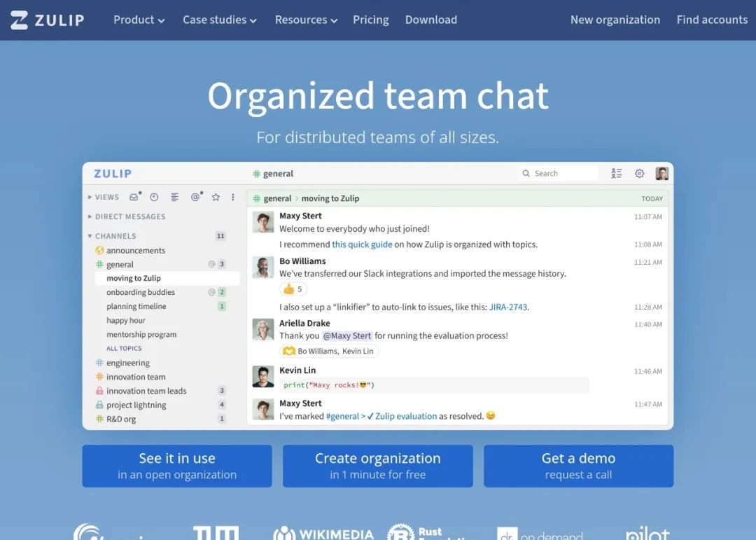Open the happy hour topic
Image resolution: width=756 pixels, height=540 pixels.
coord(126,320)
